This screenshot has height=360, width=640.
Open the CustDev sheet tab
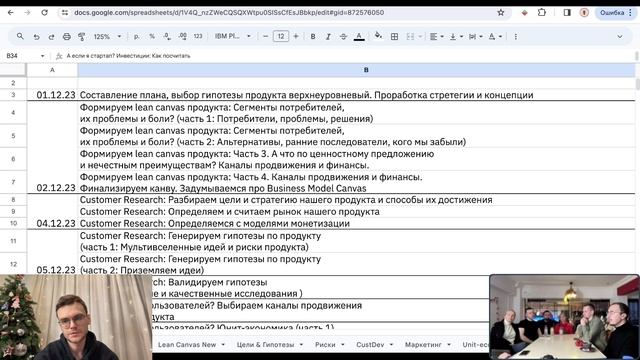(x=370, y=345)
